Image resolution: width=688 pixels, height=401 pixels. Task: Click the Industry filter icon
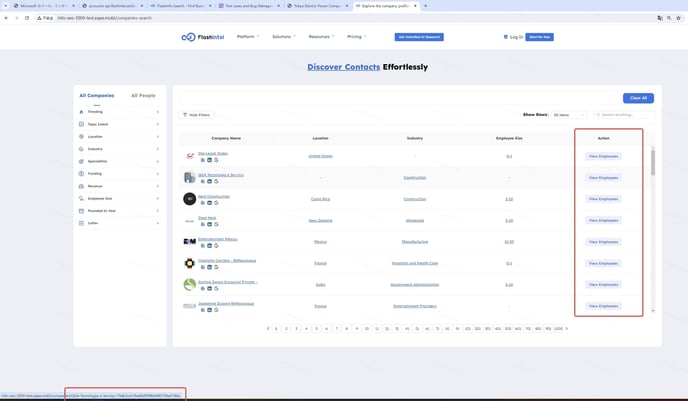tap(81, 149)
